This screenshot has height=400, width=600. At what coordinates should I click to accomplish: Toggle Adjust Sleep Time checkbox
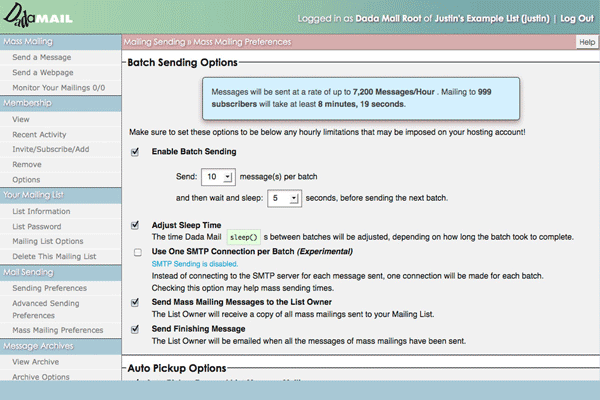click(135, 225)
